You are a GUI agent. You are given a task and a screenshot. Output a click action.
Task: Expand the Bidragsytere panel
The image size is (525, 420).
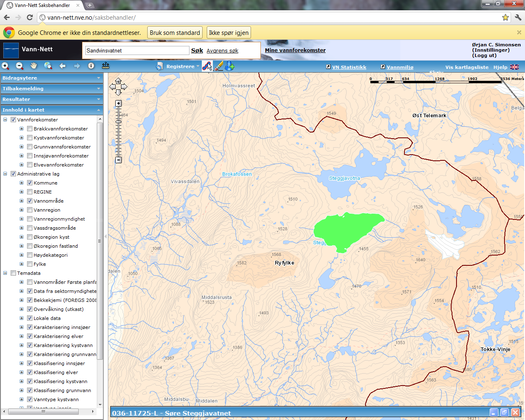51,78
